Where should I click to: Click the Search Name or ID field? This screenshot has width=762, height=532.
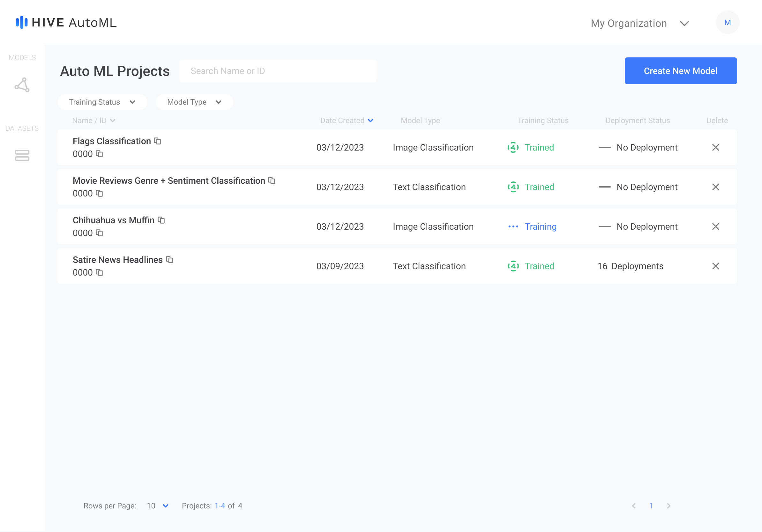click(277, 71)
